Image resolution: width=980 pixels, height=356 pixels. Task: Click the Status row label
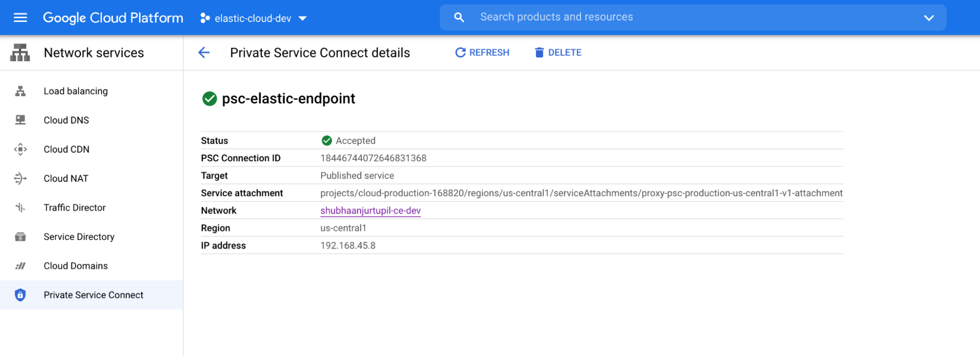tap(214, 141)
